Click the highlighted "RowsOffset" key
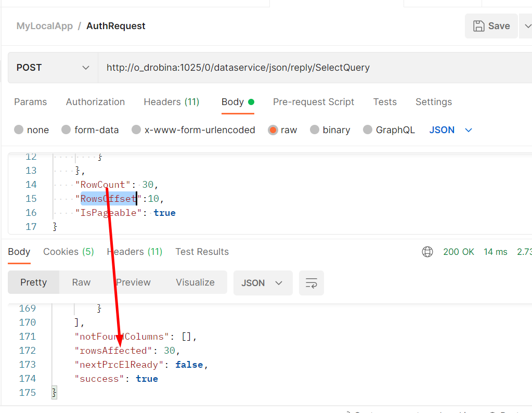The width and height of the screenshot is (532, 413). [x=108, y=199]
